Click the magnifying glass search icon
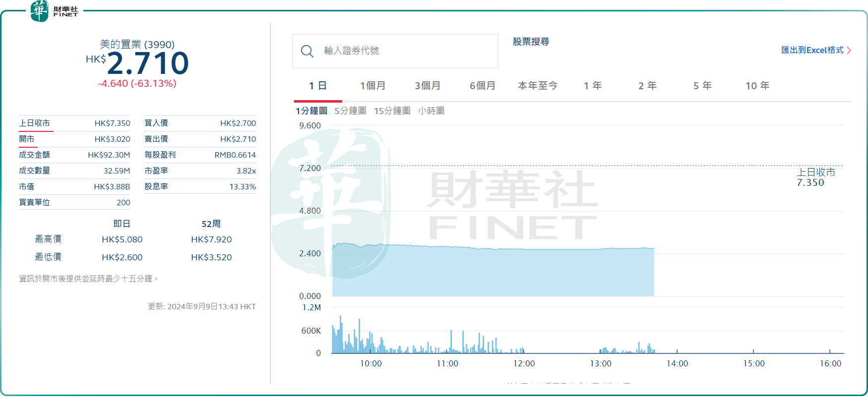The width and height of the screenshot is (868, 406). 307,51
